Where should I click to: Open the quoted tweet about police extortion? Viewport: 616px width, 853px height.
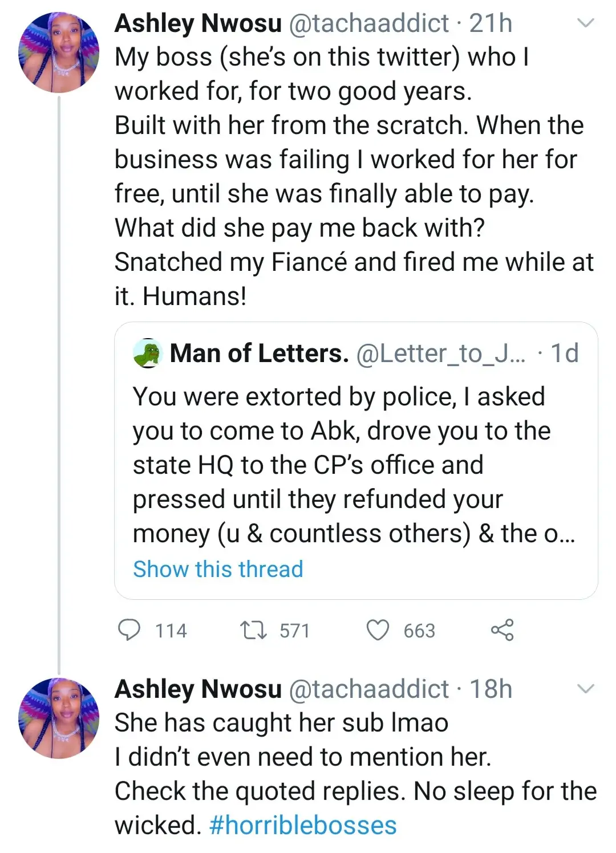click(x=354, y=465)
